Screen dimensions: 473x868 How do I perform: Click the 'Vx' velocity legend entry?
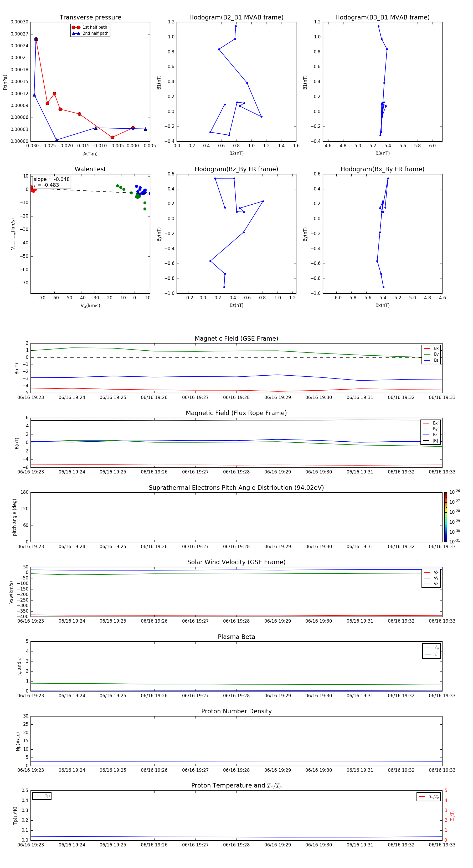[x=431, y=572]
